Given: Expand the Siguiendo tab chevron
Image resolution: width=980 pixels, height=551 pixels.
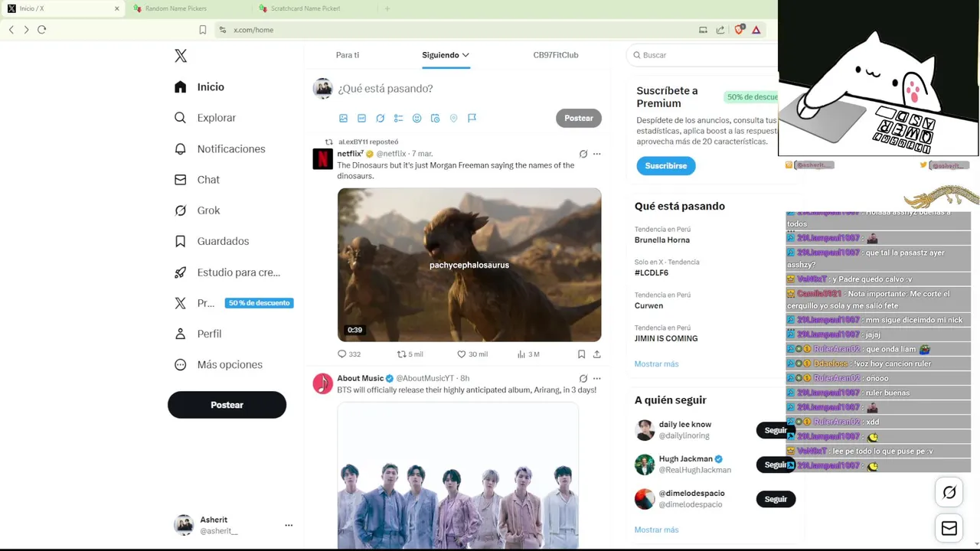Looking at the screenshot, I should click(465, 55).
